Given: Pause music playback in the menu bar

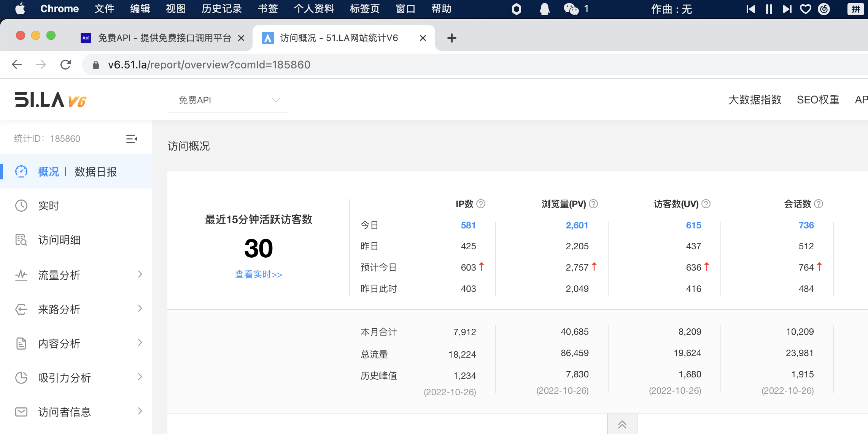Looking at the screenshot, I should tap(769, 9).
